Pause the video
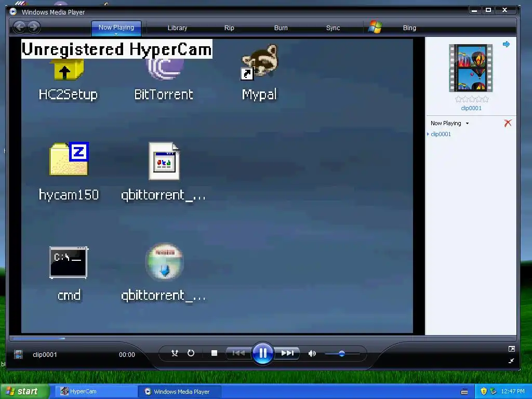Viewport: 532px width, 399px height. tap(262, 353)
